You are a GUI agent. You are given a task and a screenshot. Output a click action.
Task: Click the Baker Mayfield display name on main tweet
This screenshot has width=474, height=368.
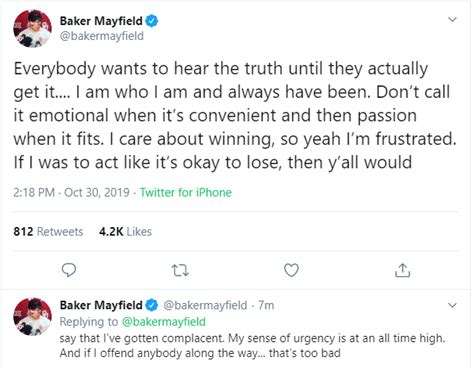pyautogui.click(x=101, y=21)
